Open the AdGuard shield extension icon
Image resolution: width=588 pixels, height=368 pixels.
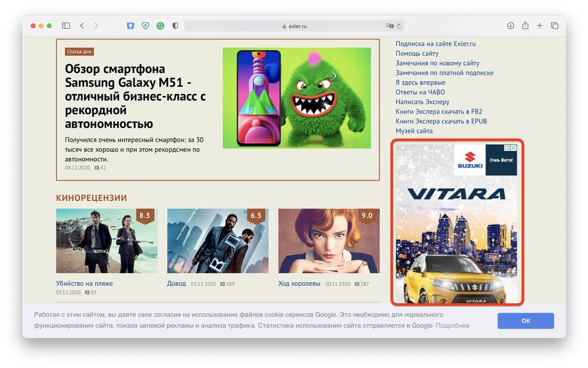coord(145,26)
